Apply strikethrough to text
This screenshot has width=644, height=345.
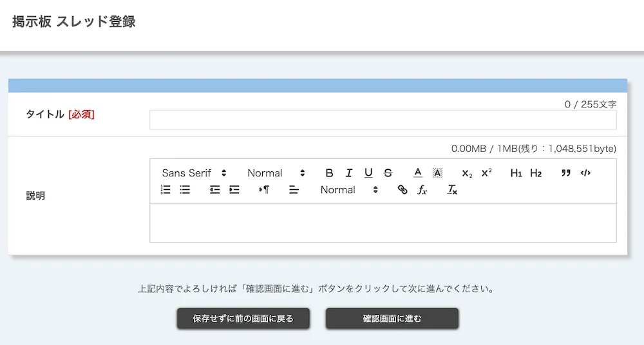388,173
